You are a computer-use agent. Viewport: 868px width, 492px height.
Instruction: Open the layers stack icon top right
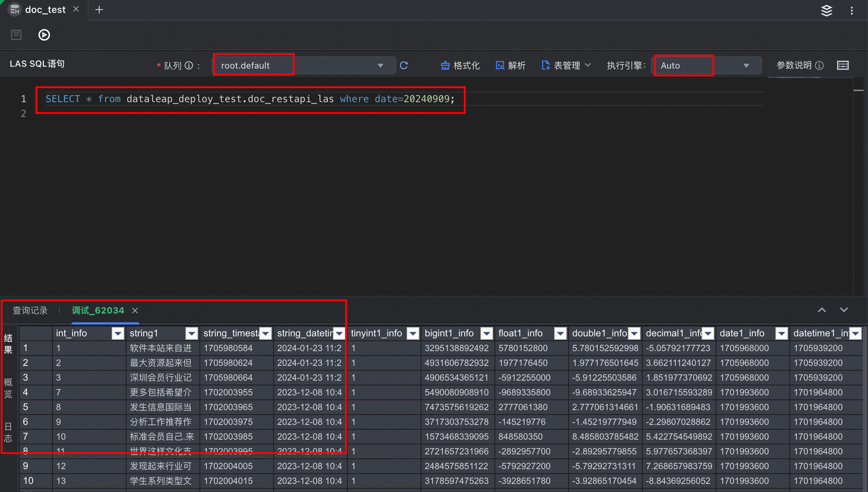(826, 11)
